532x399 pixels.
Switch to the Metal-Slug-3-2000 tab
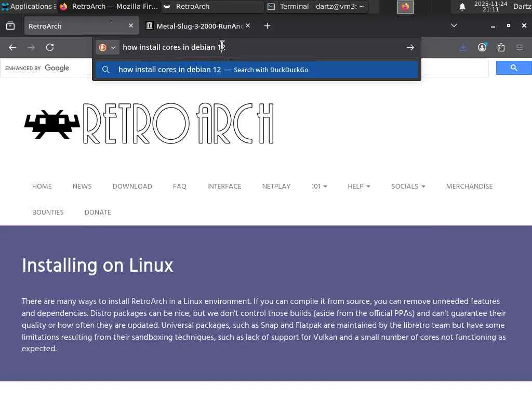(198, 26)
